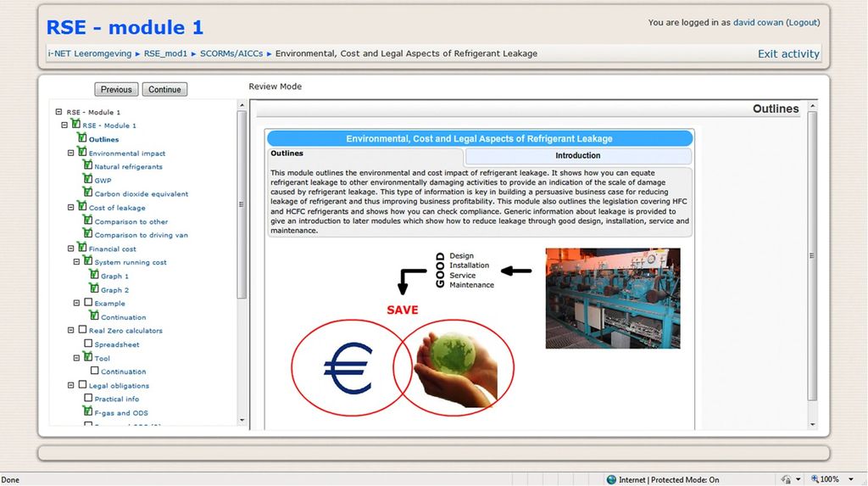
Task: Click the green completed checkmark beside GWP
Action: tap(88, 180)
